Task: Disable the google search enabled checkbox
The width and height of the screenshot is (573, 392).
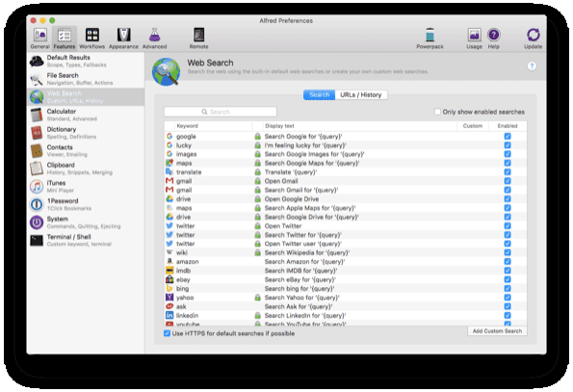Action: click(x=508, y=136)
